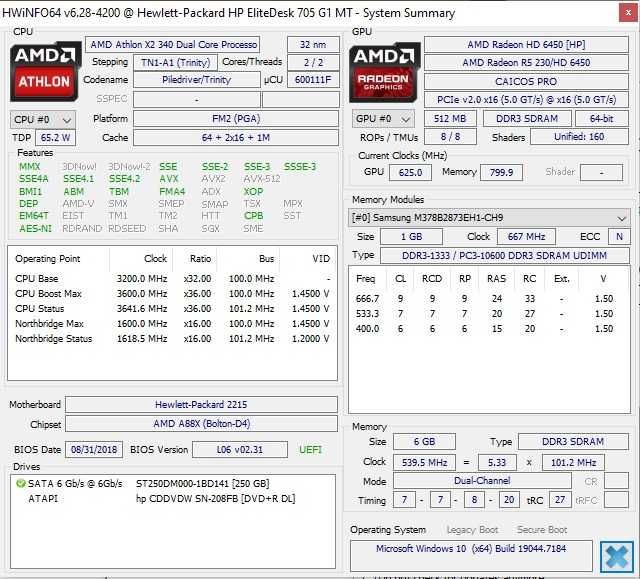Click the cache 64 + 2x16 + 1M field
The width and height of the screenshot is (640, 579).
click(236, 138)
